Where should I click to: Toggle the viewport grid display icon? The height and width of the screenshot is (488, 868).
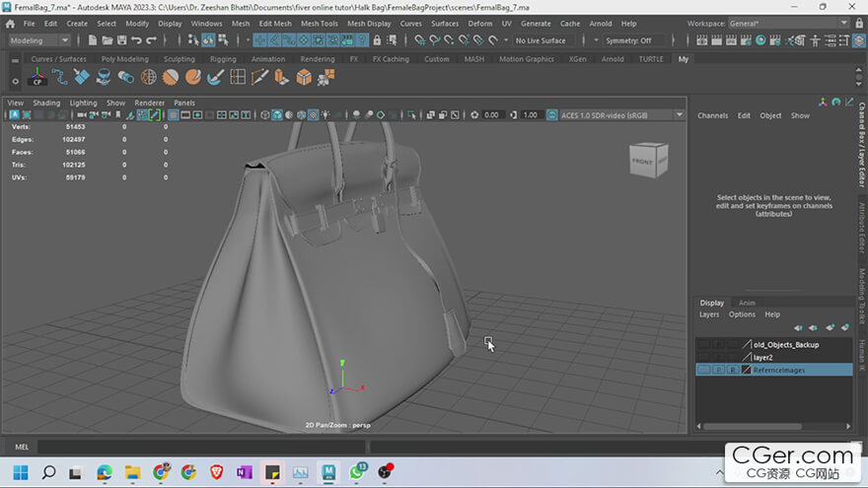[174, 115]
